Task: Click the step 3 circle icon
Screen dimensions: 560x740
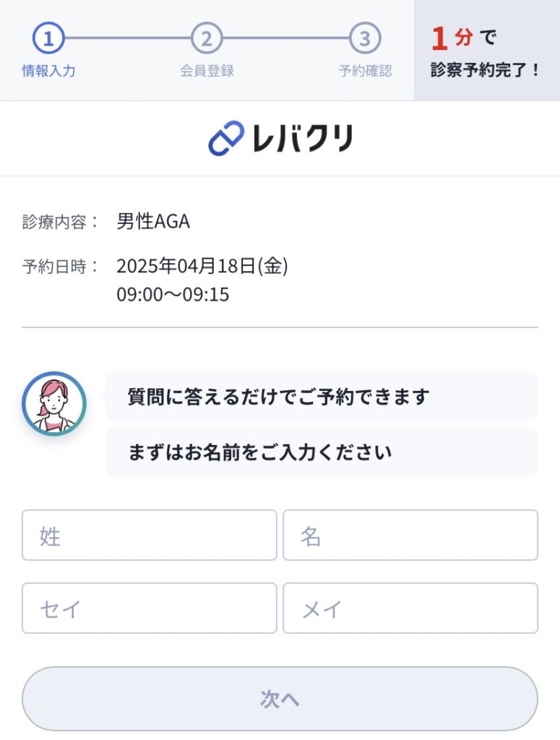Action: pyautogui.click(x=365, y=38)
